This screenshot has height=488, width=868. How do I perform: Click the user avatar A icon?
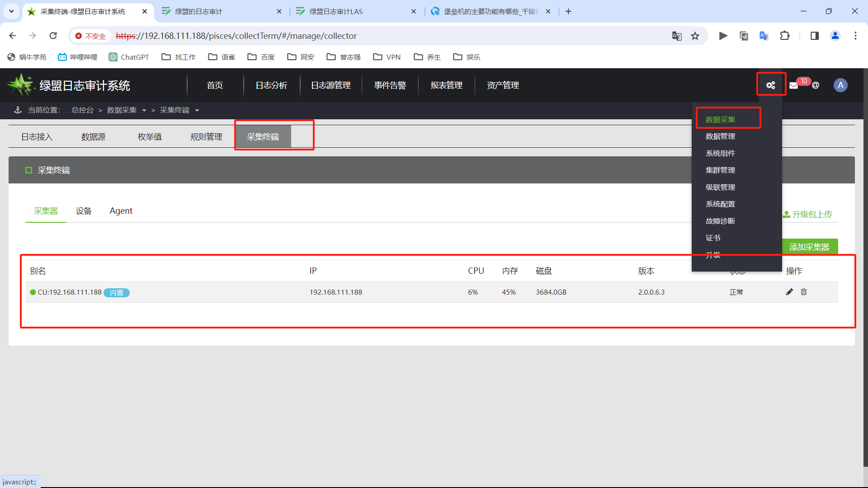pyautogui.click(x=840, y=85)
